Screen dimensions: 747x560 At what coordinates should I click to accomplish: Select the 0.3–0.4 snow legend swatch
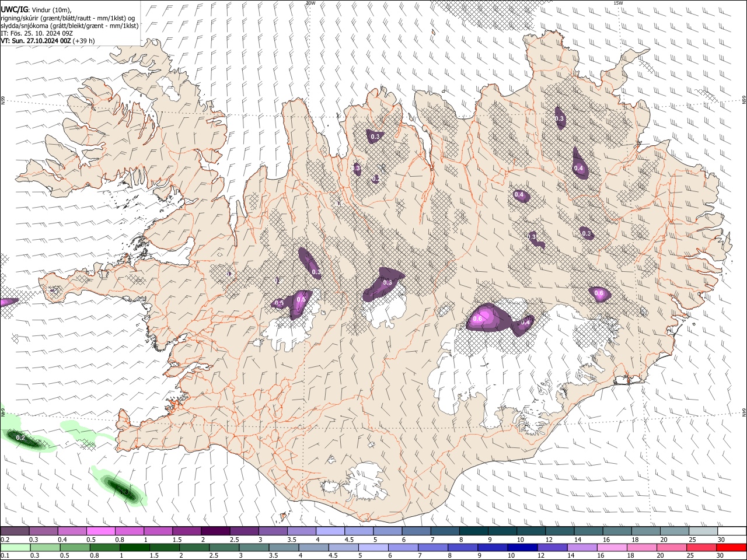click(43, 531)
